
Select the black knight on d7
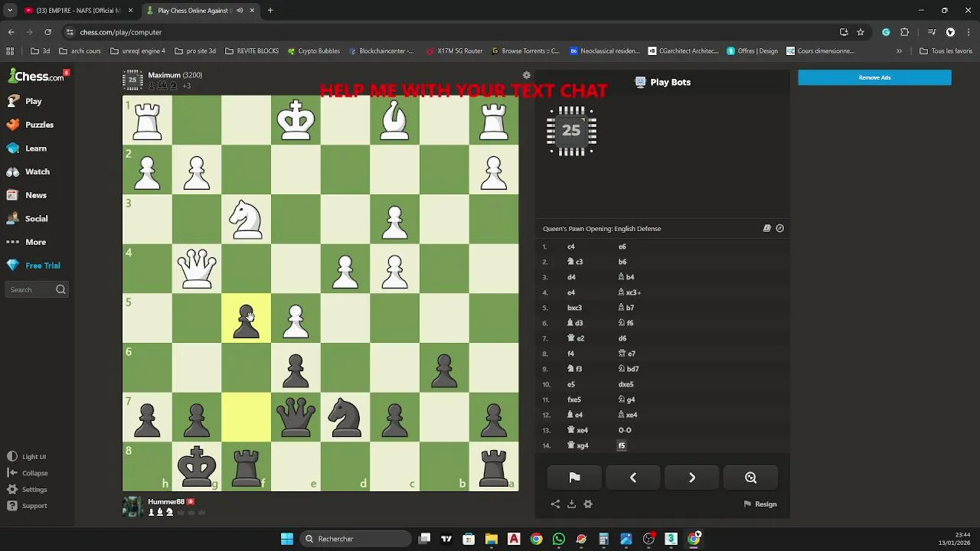click(345, 418)
